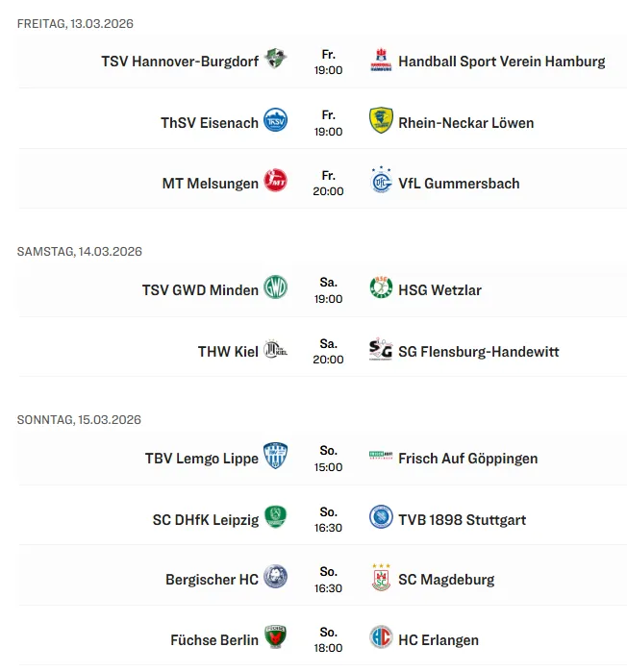Click the SG Flensburg-Handewitt logo
Viewport: 627px width, 672px height.
pyautogui.click(x=382, y=350)
